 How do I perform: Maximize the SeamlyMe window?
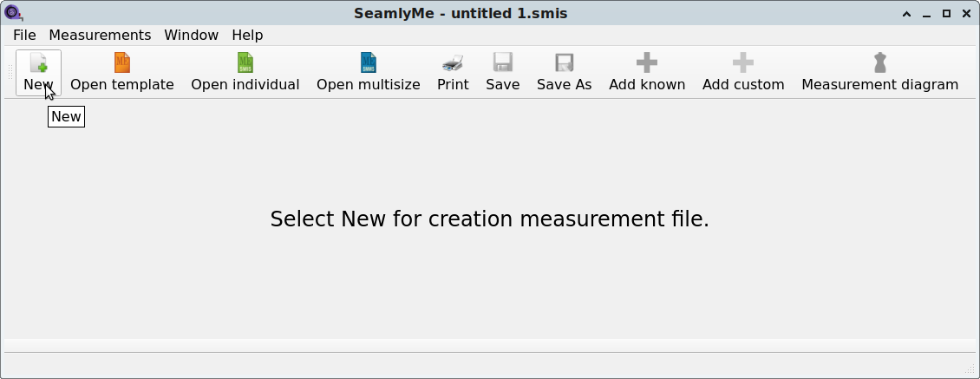(x=946, y=13)
